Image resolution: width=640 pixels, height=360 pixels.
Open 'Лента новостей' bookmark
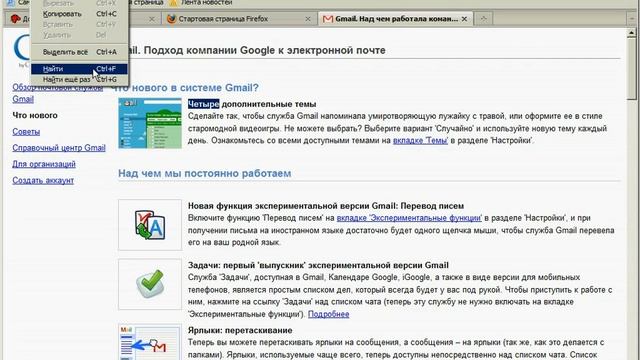click(x=207, y=2)
